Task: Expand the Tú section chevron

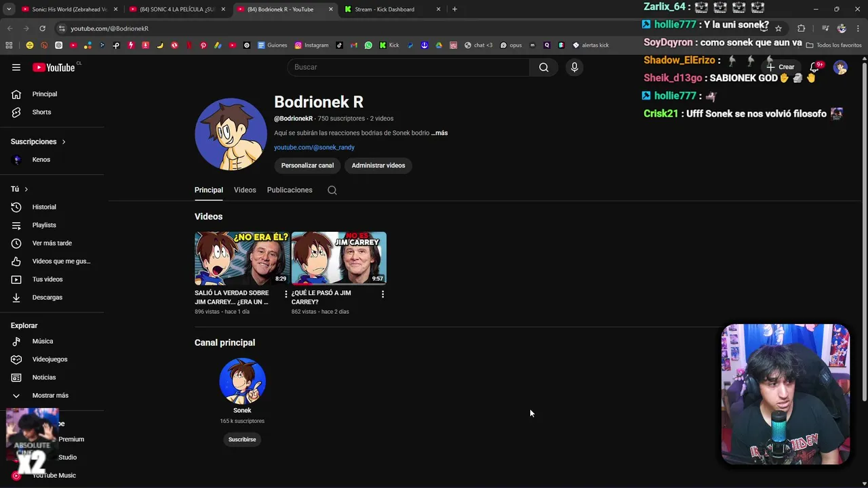Action: (26, 189)
